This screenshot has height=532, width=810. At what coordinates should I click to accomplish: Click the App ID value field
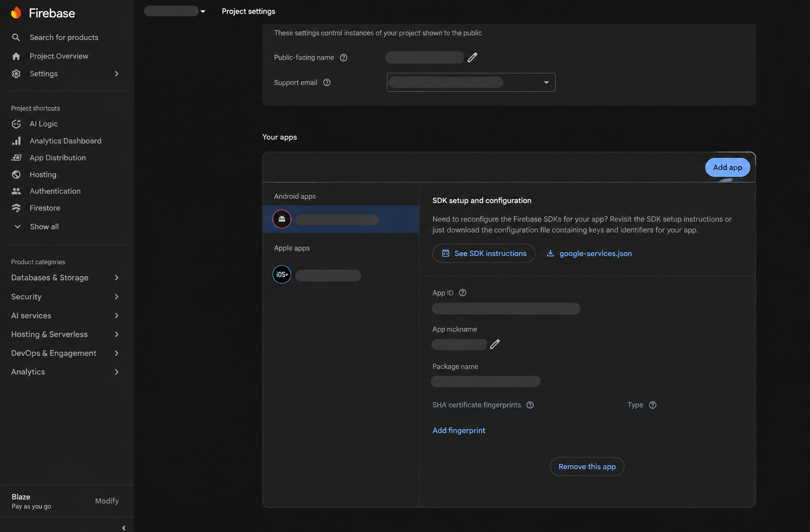tap(506, 308)
